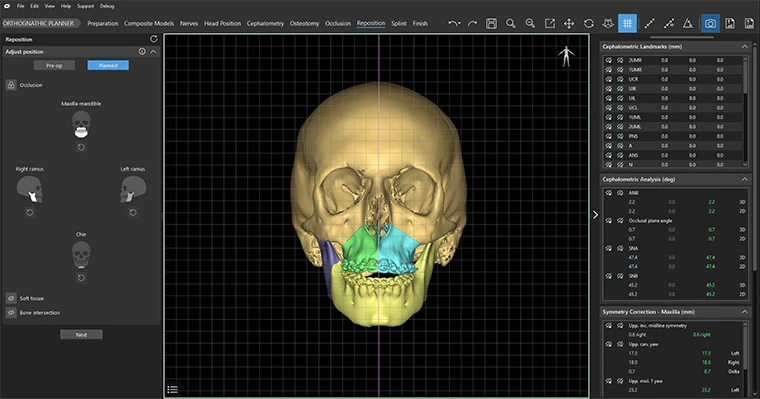
Task: Open the Support menu
Action: pos(85,6)
